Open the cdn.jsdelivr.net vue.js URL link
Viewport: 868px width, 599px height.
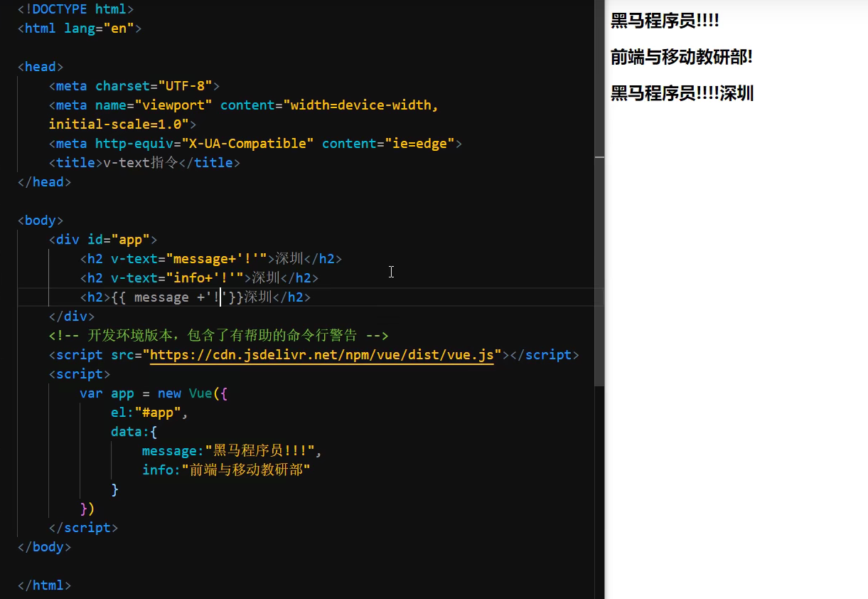[x=322, y=354]
